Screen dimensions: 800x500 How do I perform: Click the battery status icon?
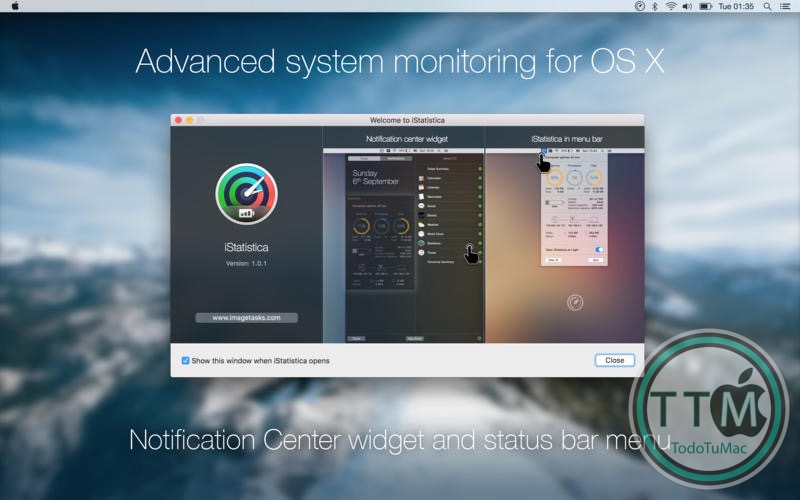[x=706, y=6]
